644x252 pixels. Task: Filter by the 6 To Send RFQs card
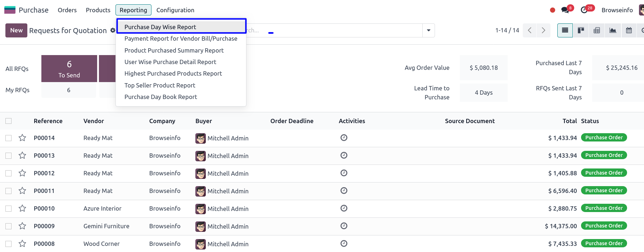coord(69,68)
